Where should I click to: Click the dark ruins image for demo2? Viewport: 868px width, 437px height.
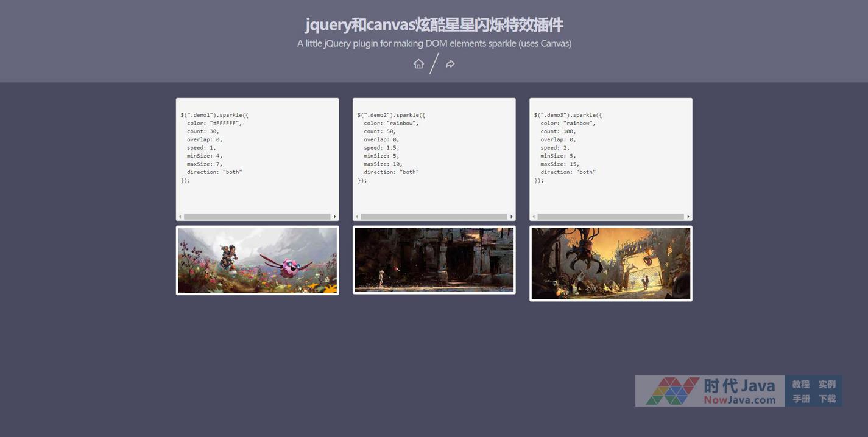point(434,260)
